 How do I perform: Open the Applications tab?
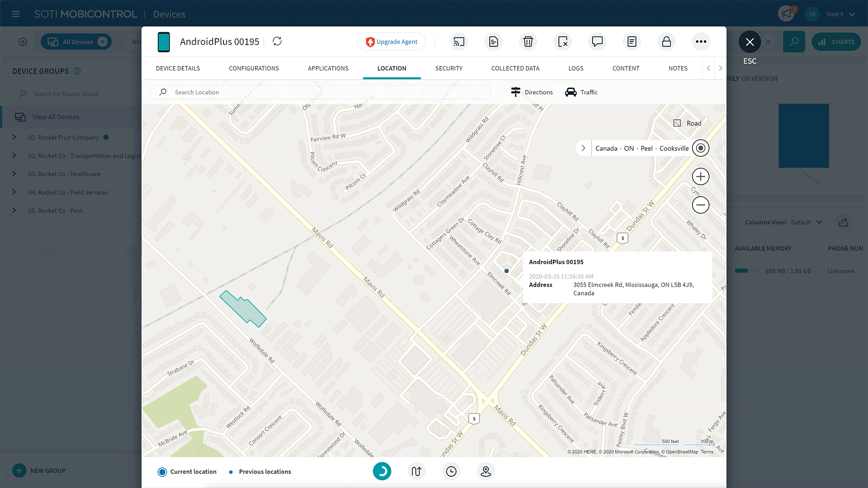(x=328, y=68)
